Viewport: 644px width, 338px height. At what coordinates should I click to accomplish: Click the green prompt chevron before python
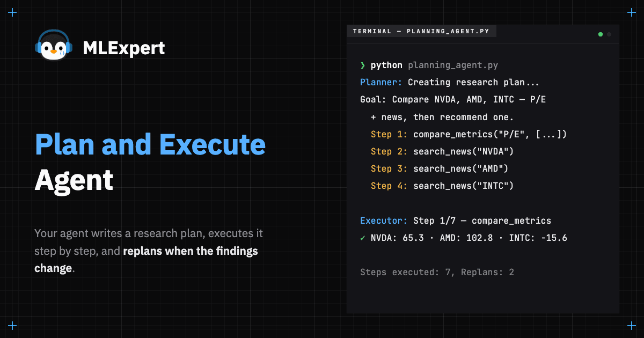[x=363, y=65]
